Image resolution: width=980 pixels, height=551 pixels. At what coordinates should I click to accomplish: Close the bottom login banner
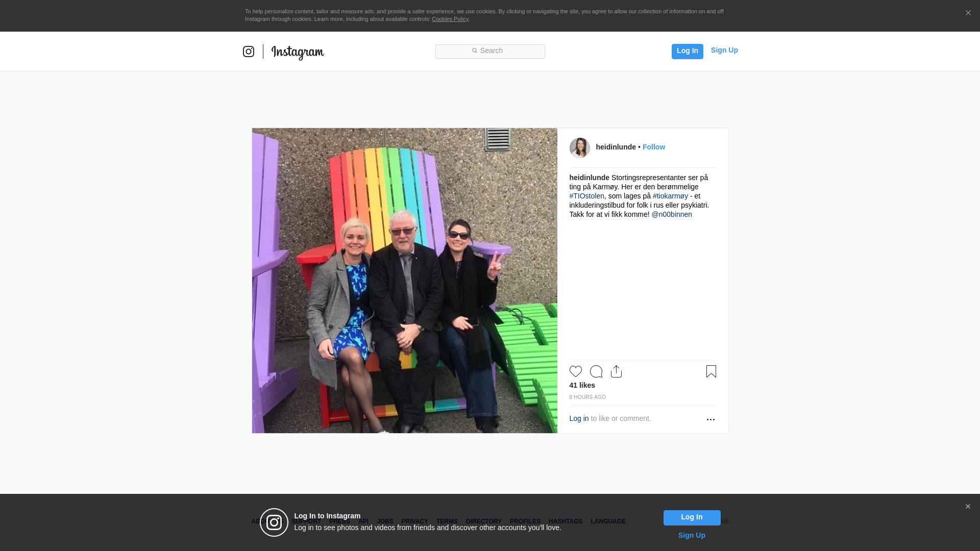[x=968, y=507]
